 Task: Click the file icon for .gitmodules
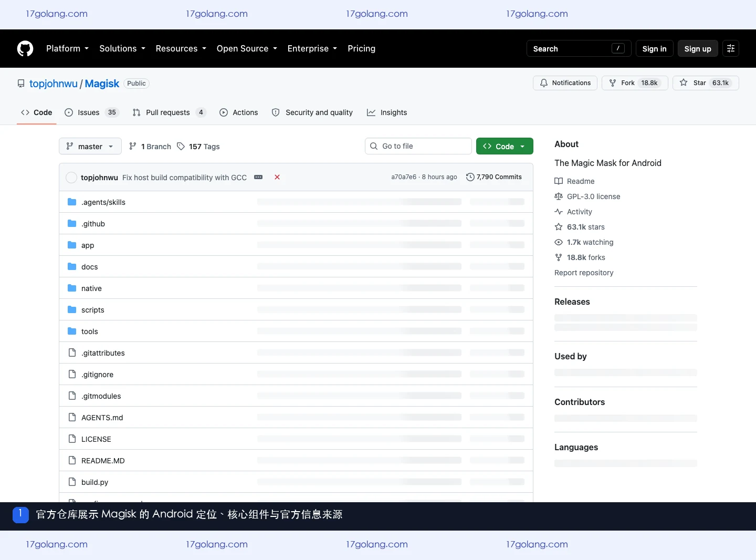(x=72, y=396)
